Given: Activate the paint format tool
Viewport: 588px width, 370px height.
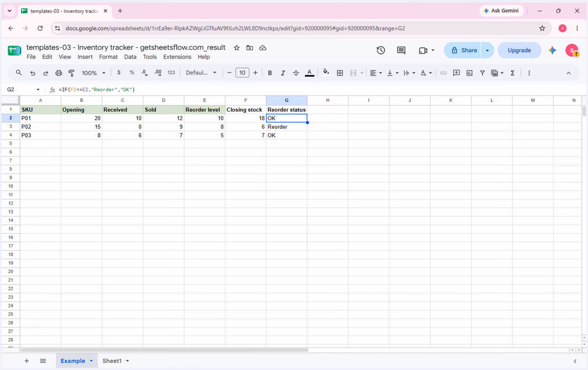Looking at the screenshot, I should tap(72, 73).
